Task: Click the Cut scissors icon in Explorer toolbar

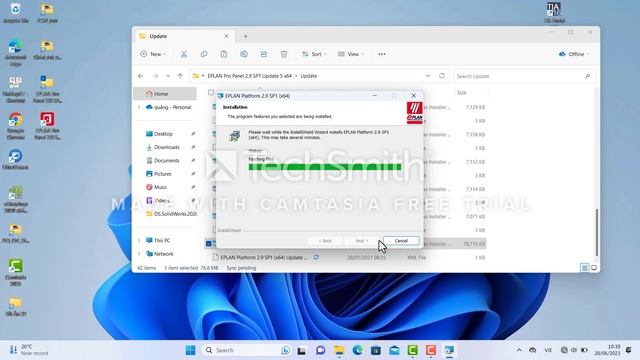Action: [184, 54]
